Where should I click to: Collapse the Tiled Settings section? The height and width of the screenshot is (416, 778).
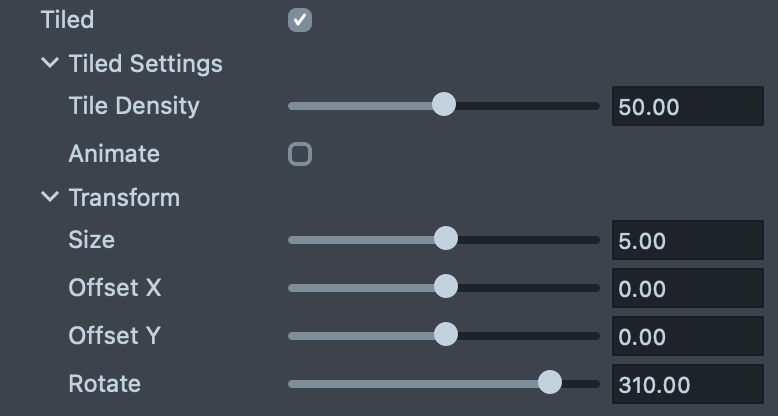[x=50, y=63]
